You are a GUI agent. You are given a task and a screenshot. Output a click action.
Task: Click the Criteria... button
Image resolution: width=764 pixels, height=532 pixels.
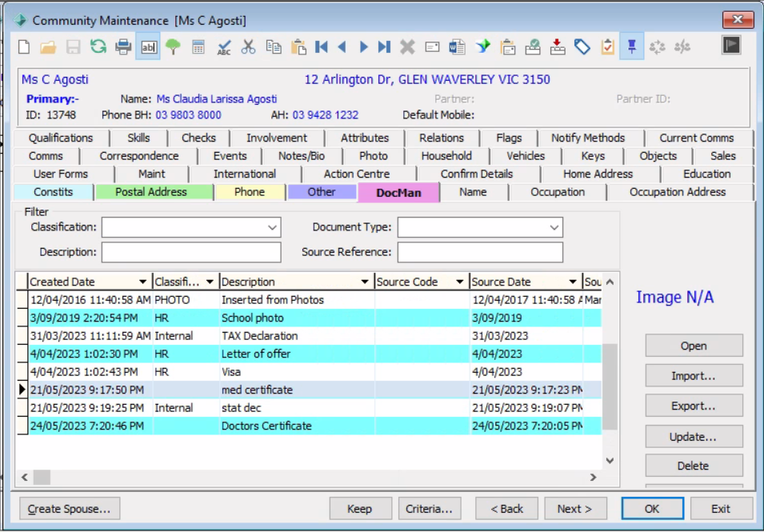[429, 509]
